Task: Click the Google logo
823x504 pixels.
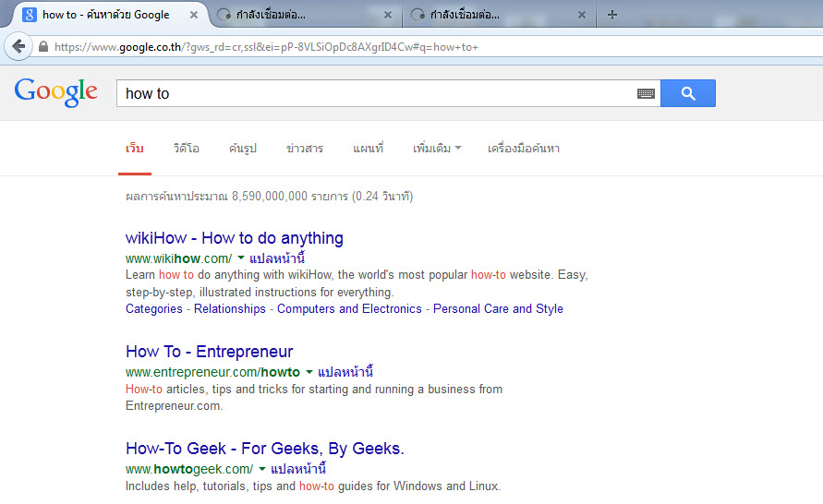Action: click(x=55, y=92)
